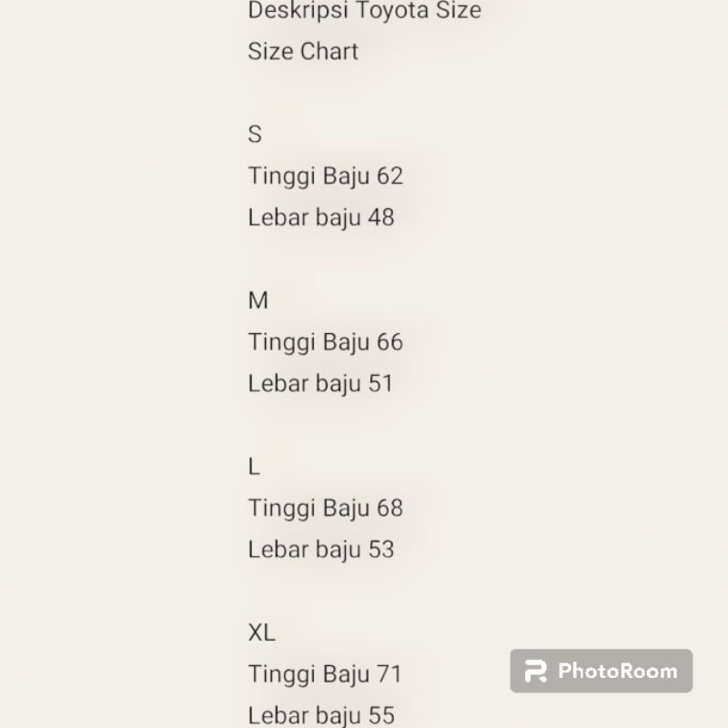Click the 'Tinggi Baju 71' line
Viewport: 728px width, 728px height.
[x=324, y=674]
